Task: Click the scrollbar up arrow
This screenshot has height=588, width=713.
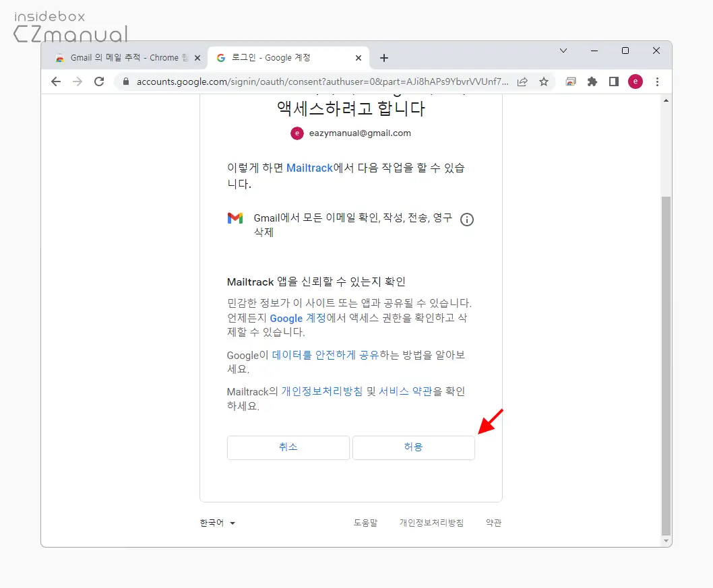Action: (x=666, y=100)
